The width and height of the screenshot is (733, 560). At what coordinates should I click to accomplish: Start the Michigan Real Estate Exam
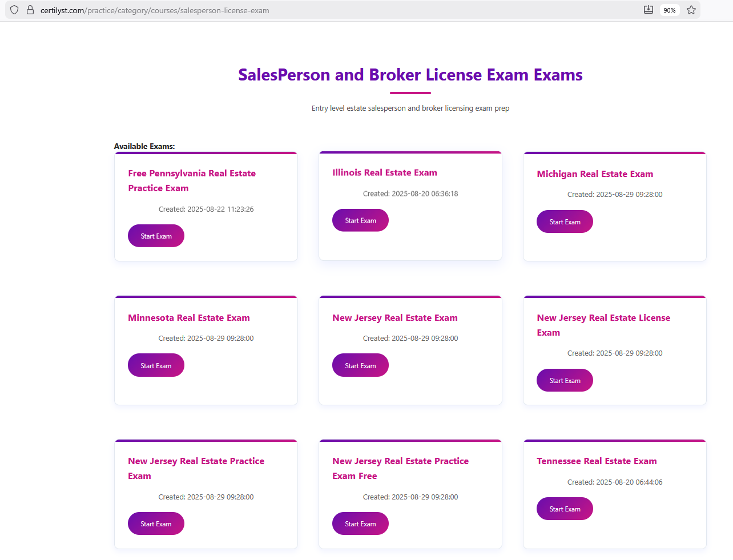(565, 221)
